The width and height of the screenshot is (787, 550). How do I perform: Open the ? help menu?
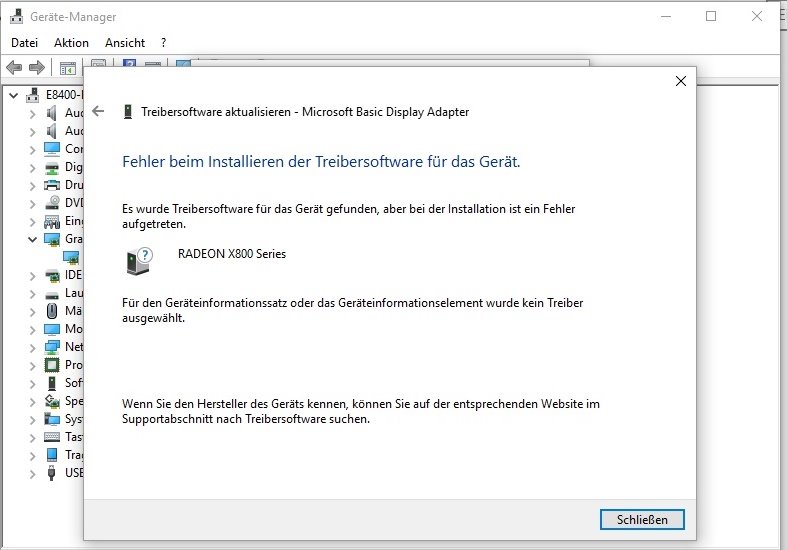tap(164, 43)
